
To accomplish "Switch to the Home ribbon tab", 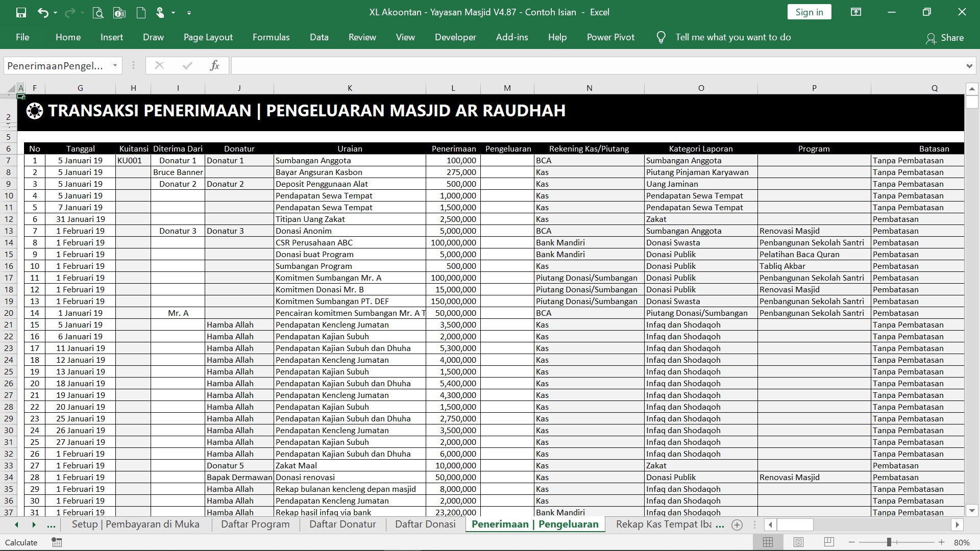I will coord(68,37).
